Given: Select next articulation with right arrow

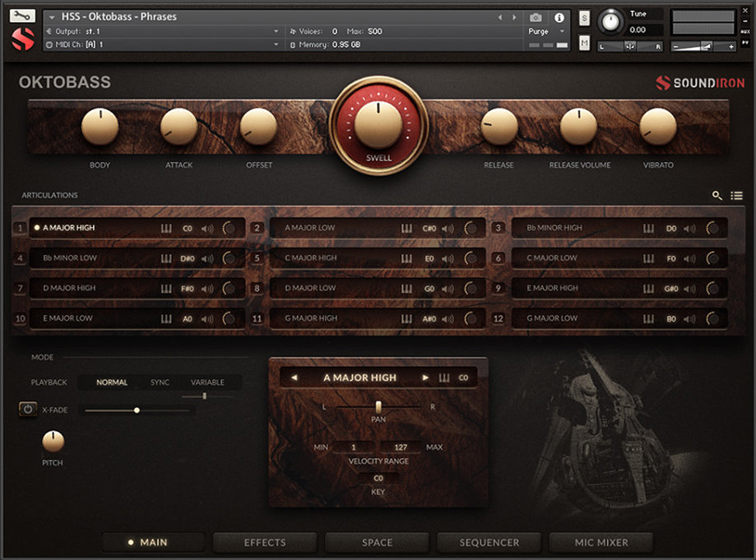Looking at the screenshot, I should (x=425, y=378).
